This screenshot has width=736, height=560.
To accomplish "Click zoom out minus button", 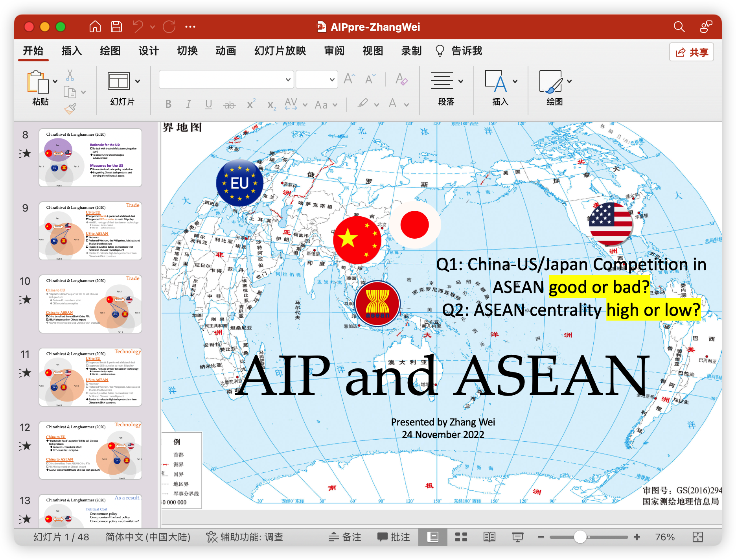I will pyautogui.click(x=541, y=537).
